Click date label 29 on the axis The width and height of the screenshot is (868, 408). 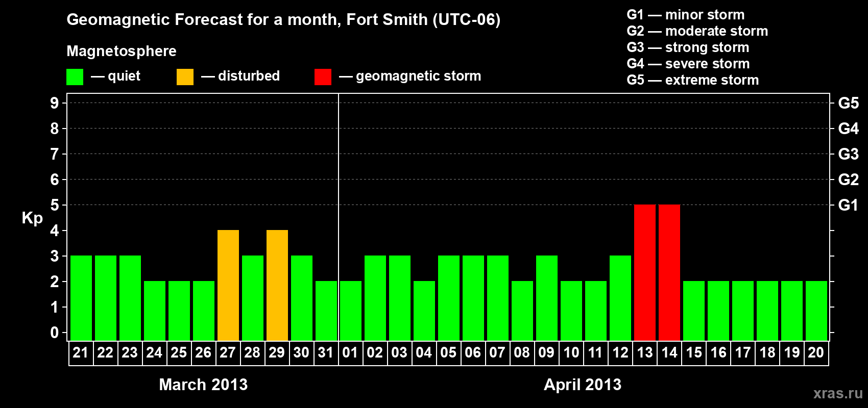pyautogui.click(x=277, y=352)
